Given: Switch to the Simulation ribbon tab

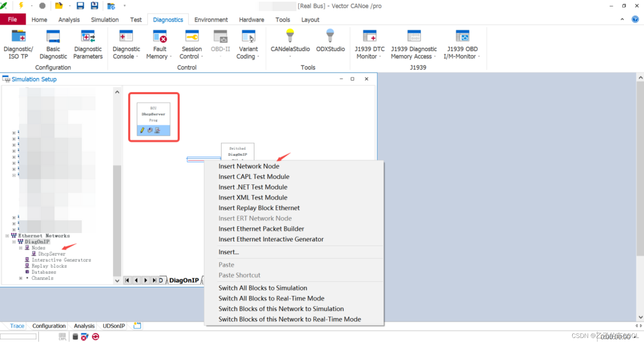Looking at the screenshot, I should tap(105, 20).
